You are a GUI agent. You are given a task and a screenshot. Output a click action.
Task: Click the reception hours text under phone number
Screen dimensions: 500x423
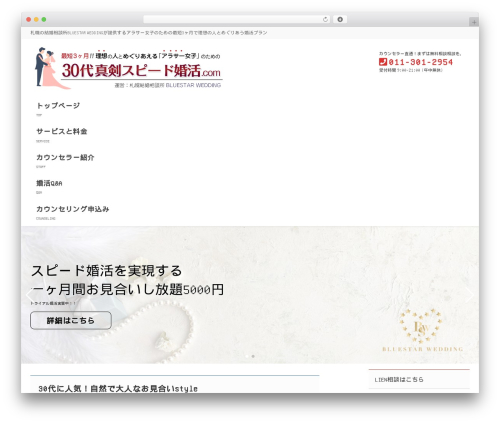411,70
